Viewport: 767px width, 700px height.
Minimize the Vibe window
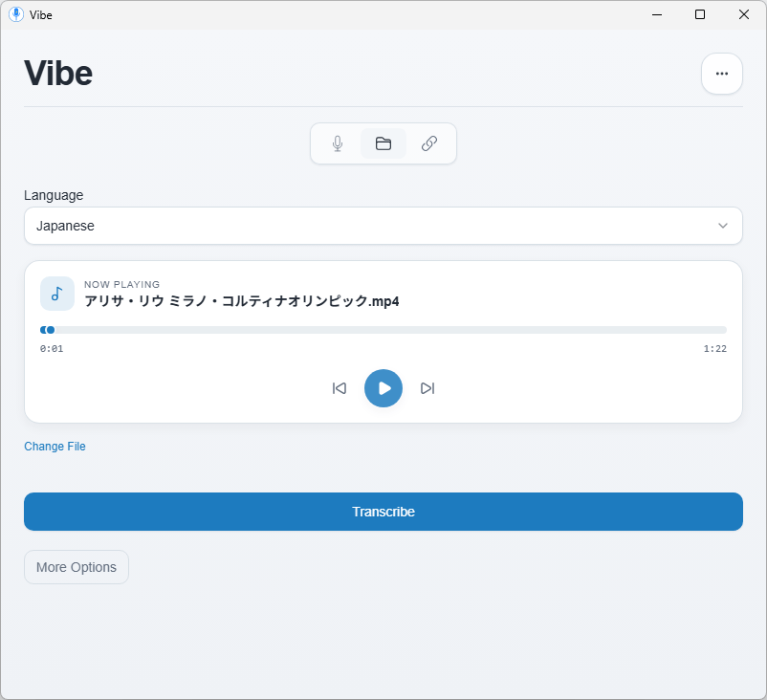point(657,14)
